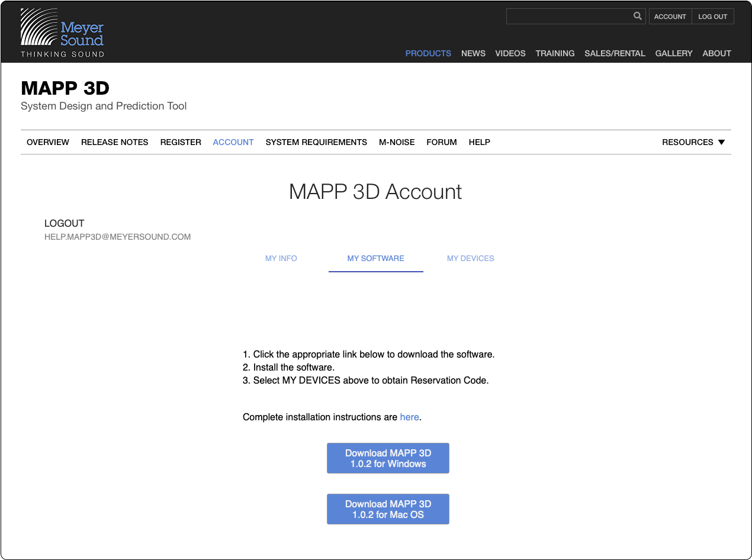This screenshot has width=752, height=560.
Task: Open the ABOUT menu item
Action: (716, 53)
